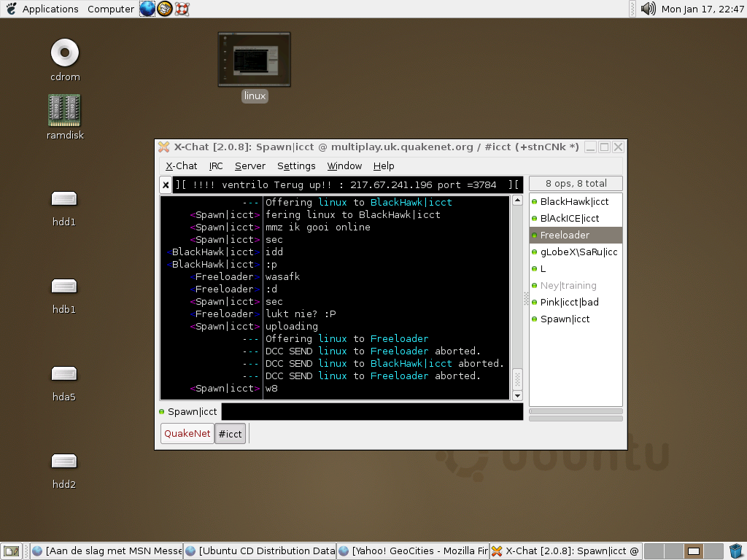Select Pink|icct|bad in the user list
The width and height of the screenshot is (747, 560).
(576, 303)
